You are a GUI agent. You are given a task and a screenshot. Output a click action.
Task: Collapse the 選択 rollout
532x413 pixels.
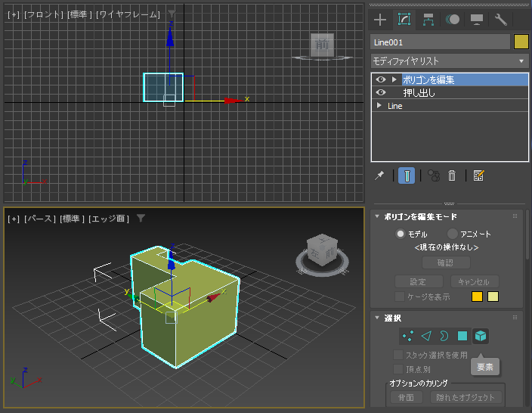pos(377,318)
